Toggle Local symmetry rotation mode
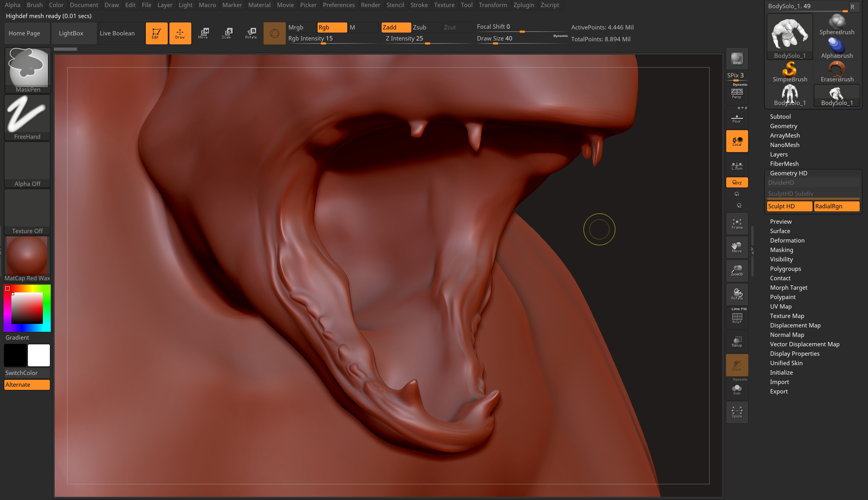Image resolution: width=868 pixels, height=500 pixels. pyautogui.click(x=737, y=141)
